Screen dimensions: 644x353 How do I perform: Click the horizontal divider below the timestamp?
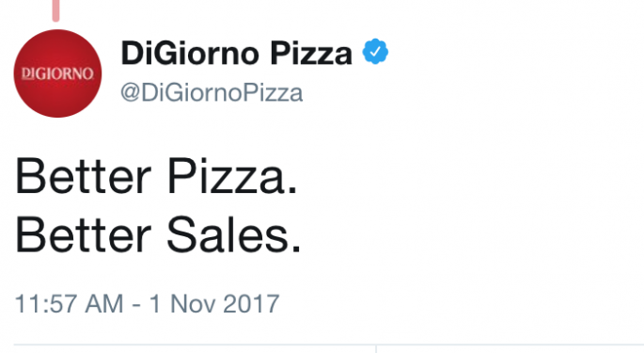pyautogui.click(x=328, y=345)
